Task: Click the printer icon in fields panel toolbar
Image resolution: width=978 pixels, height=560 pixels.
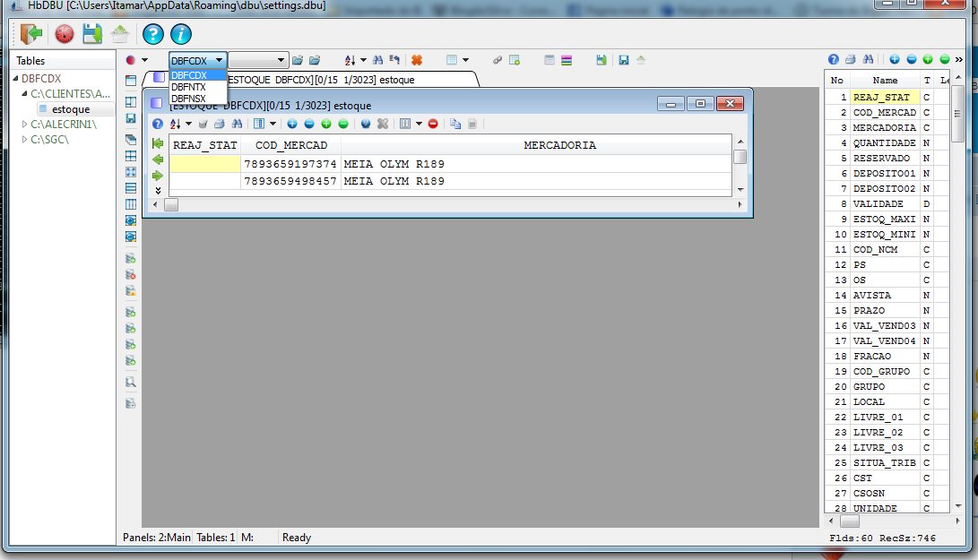Action: [x=850, y=59]
